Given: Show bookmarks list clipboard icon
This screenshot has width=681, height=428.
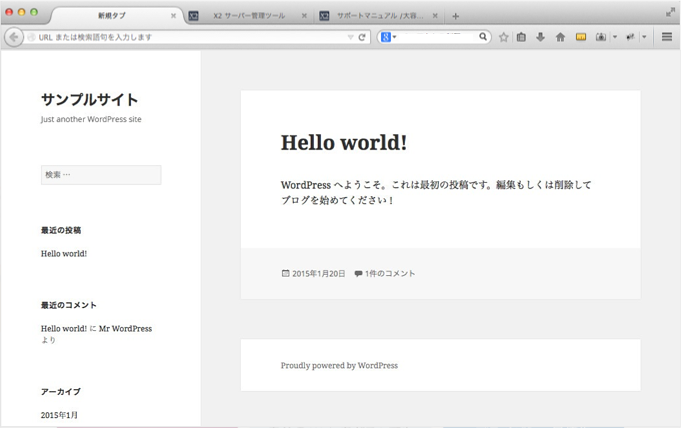Looking at the screenshot, I should [x=521, y=37].
